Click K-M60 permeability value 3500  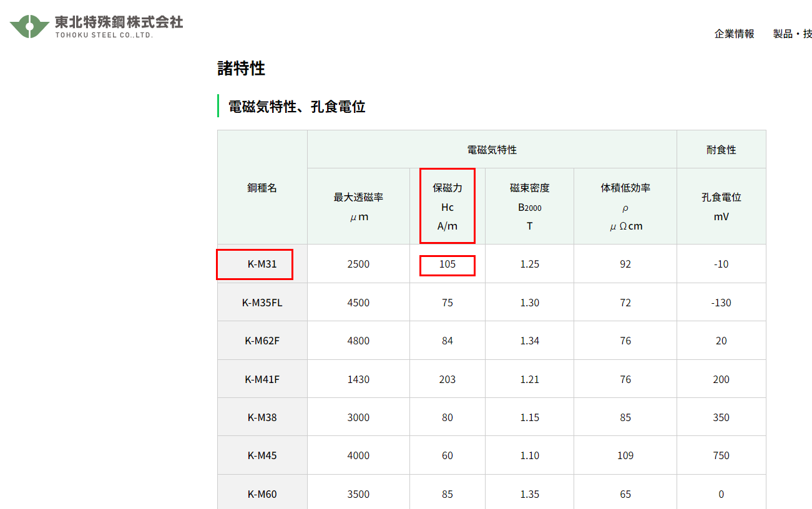point(358,494)
